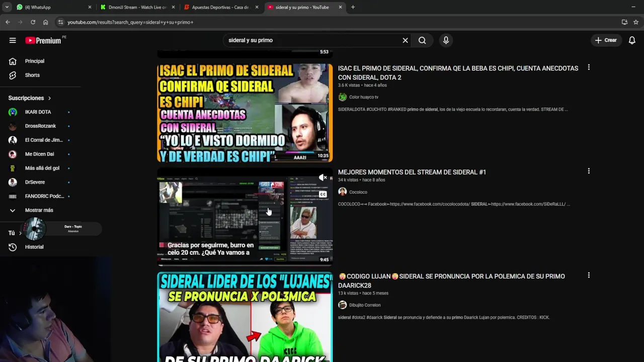
Task: Expand the Tú section chevron
Action: (20, 233)
